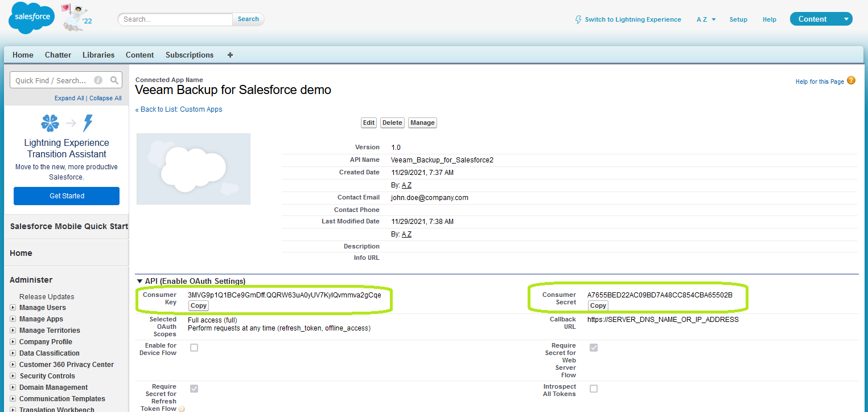
Task: Click the Consumer Secret value text
Action: point(660,295)
